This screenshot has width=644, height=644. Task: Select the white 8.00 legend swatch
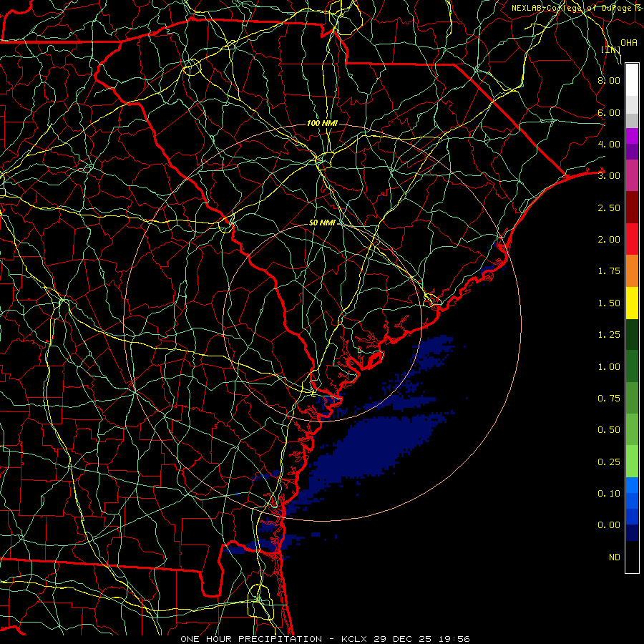click(x=632, y=79)
